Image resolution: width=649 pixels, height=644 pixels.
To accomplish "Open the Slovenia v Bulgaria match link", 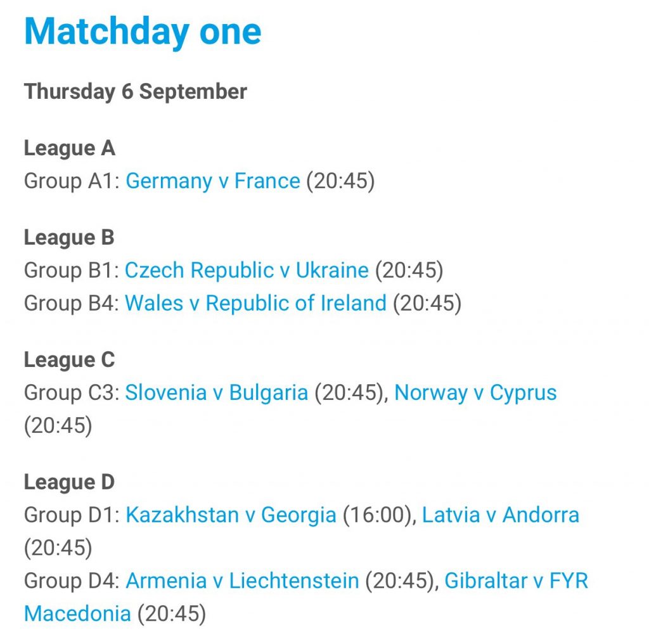I will tap(217, 393).
